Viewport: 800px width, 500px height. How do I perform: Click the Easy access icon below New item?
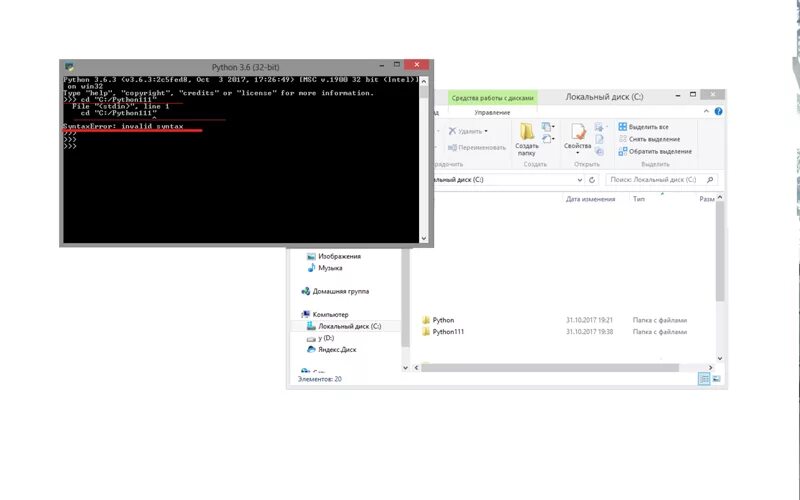click(547, 139)
